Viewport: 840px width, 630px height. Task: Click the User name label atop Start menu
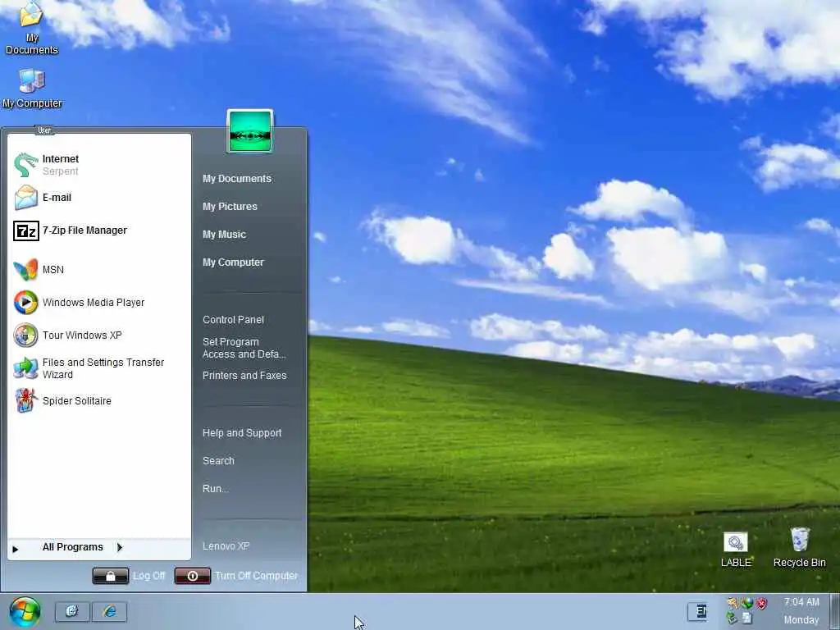[44, 130]
